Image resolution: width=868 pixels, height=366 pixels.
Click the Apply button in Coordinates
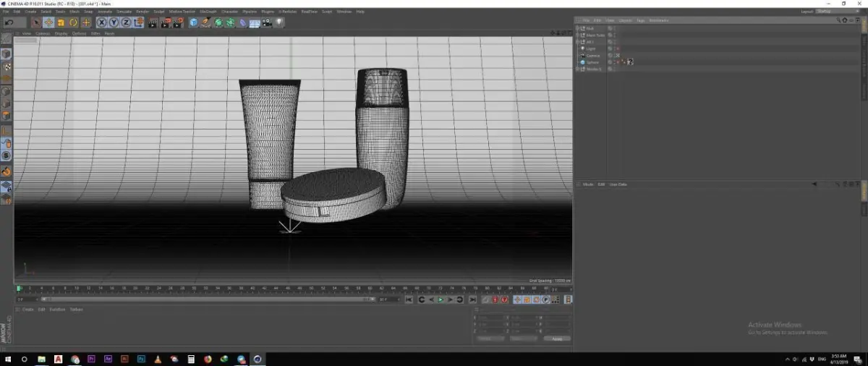(557, 339)
